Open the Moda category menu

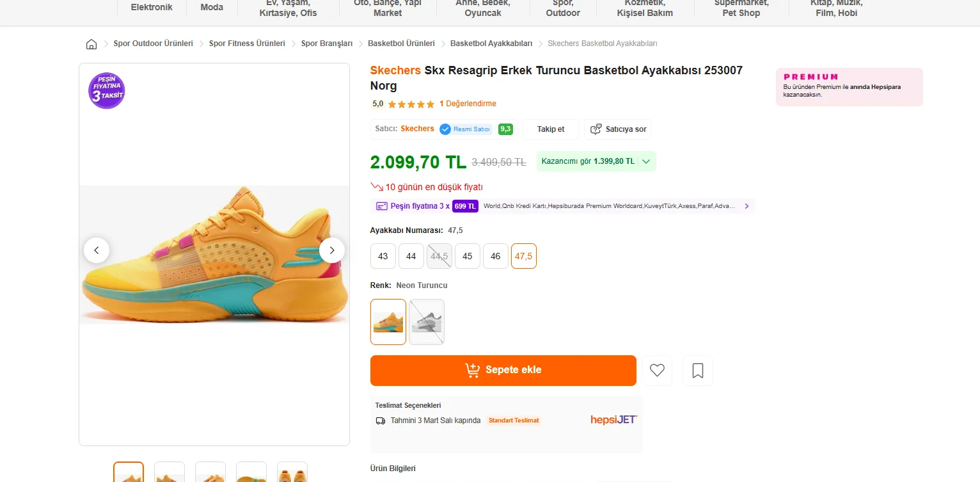[212, 8]
